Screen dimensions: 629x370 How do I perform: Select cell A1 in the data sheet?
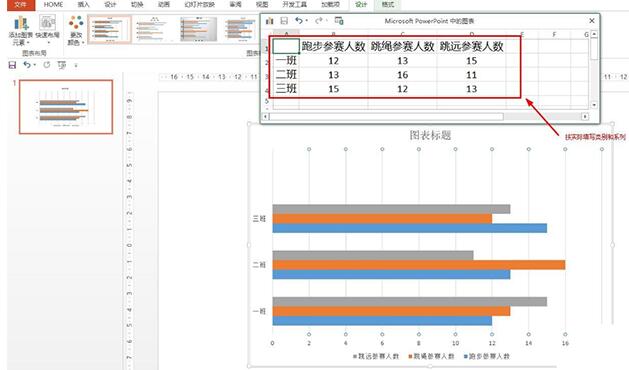pyautogui.click(x=286, y=46)
